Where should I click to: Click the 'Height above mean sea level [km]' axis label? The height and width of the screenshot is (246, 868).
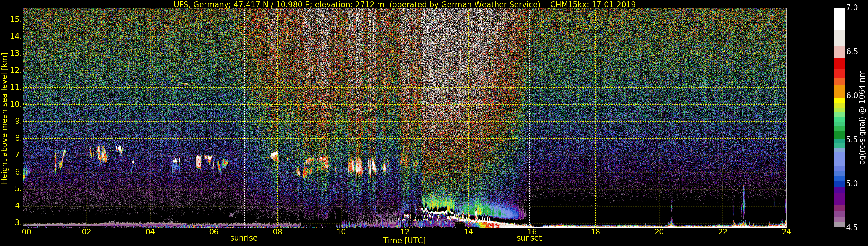pyautogui.click(x=4, y=118)
